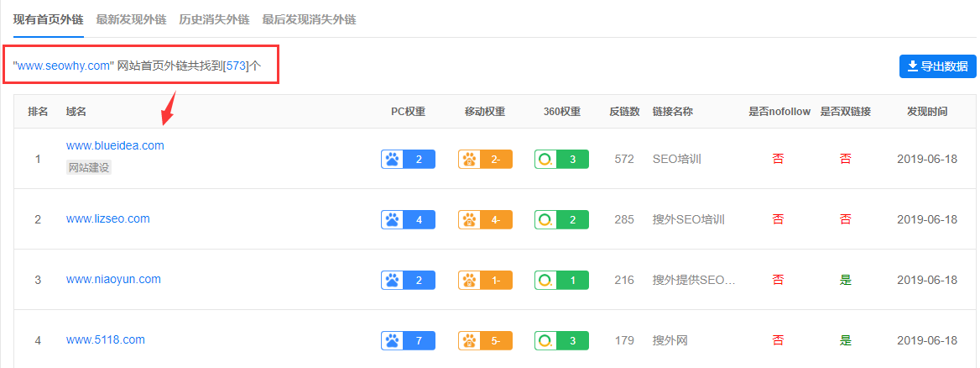Open www.blueidea.com domain link
The image size is (980, 368).
[x=115, y=145]
